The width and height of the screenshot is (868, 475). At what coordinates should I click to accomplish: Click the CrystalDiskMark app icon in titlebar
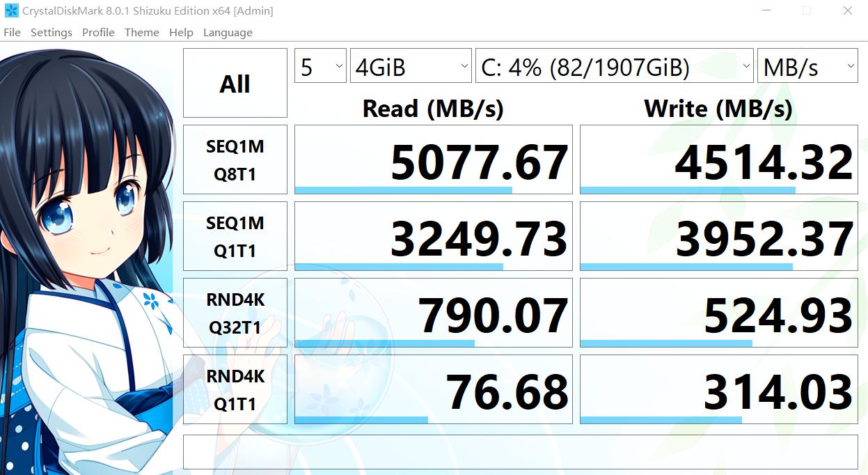coord(10,10)
